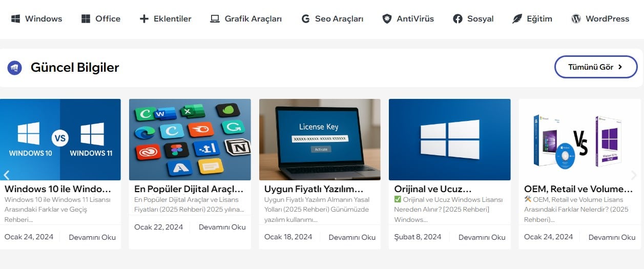The width and height of the screenshot is (644, 269).
Task: Open the Seo Araçları menu item
Action: click(x=333, y=19)
